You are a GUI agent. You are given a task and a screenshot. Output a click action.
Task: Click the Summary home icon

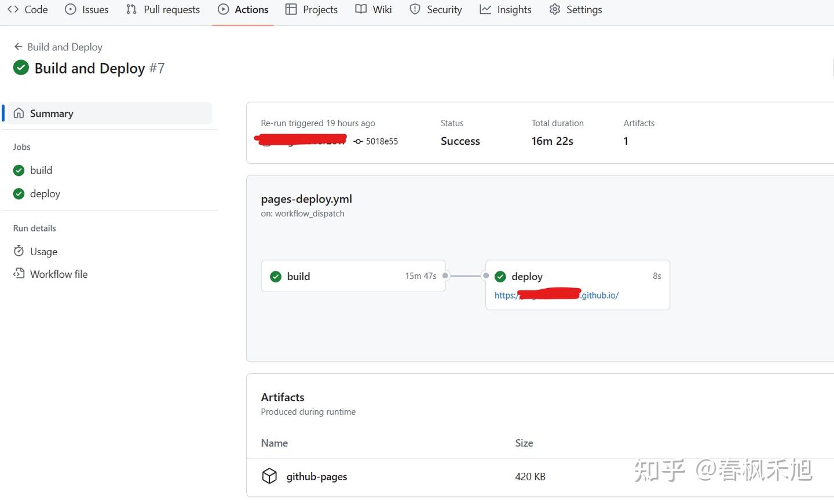point(19,113)
